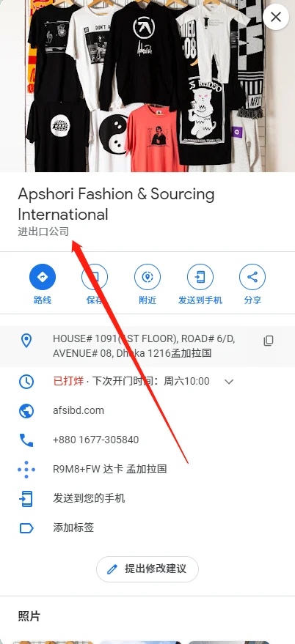The height and width of the screenshot is (644, 295).
Task: Click the 提出修改建议 button
Action: click(x=147, y=569)
